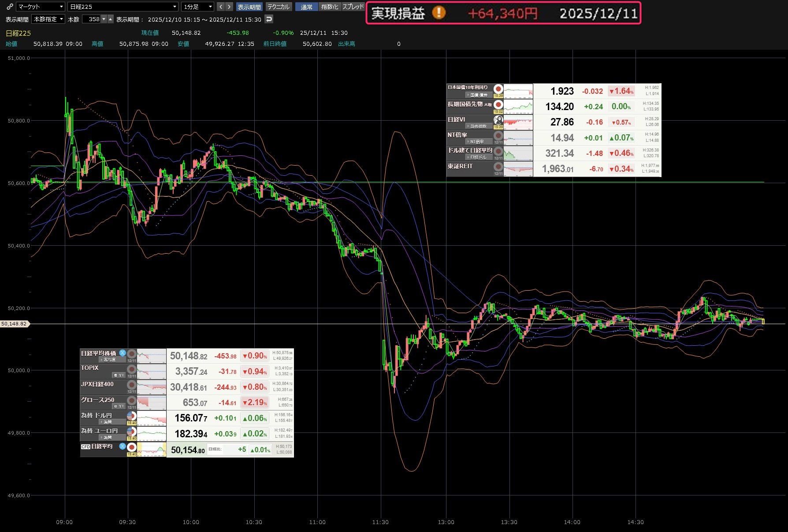Toggle the テクニカル indicators button
This screenshot has width=788, height=532.
[x=278, y=7]
